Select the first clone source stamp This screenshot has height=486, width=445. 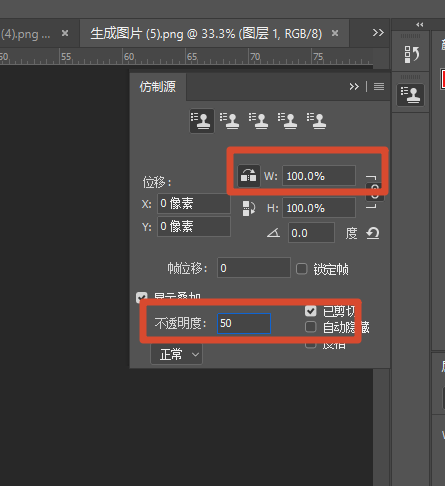tap(202, 121)
